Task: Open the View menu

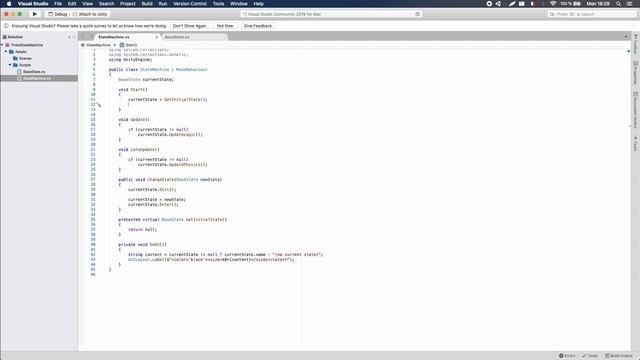Action: [x=87, y=4]
